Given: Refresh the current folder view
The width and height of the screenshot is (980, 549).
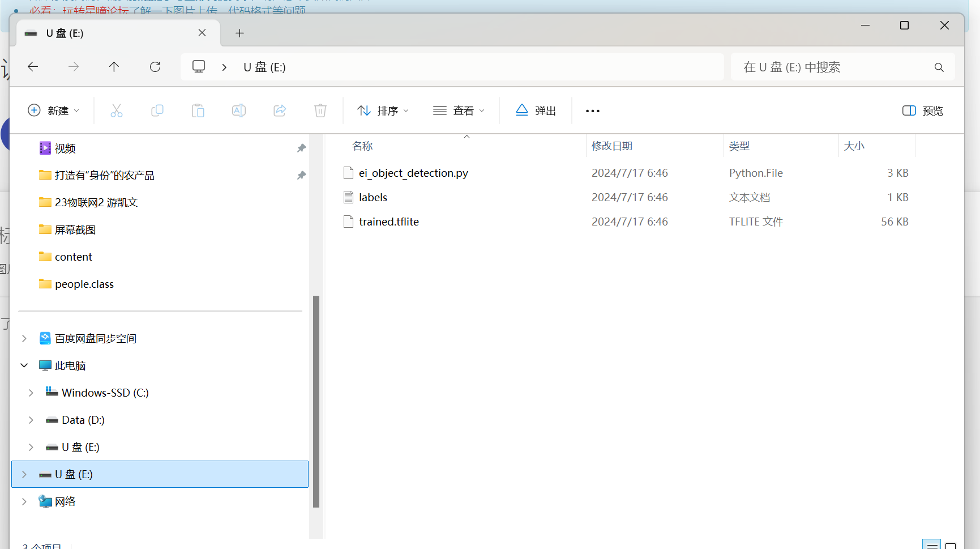Looking at the screenshot, I should click(x=155, y=67).
